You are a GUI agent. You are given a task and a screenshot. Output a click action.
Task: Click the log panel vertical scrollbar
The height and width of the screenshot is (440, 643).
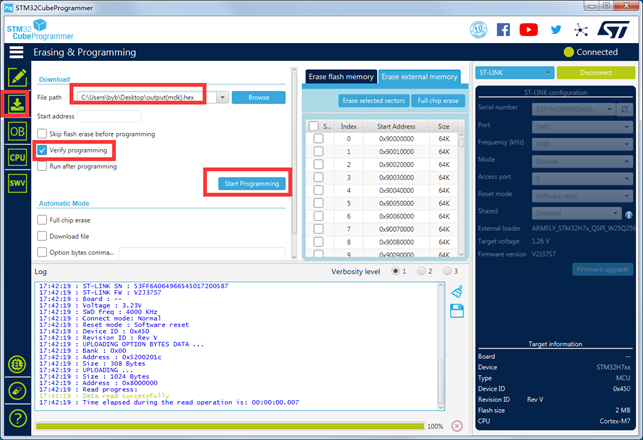441,347
